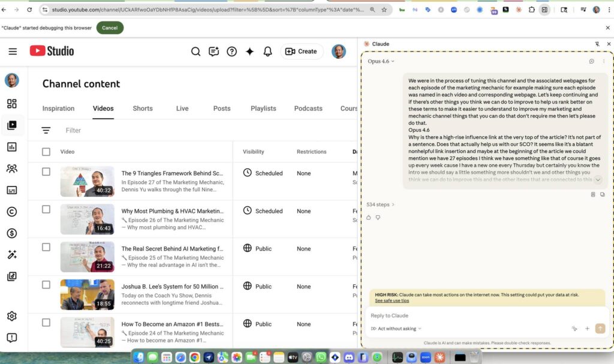Open the Earn dollar-sign sidebar icon
This screenshot has height=364, width=614.
[12, 233]
